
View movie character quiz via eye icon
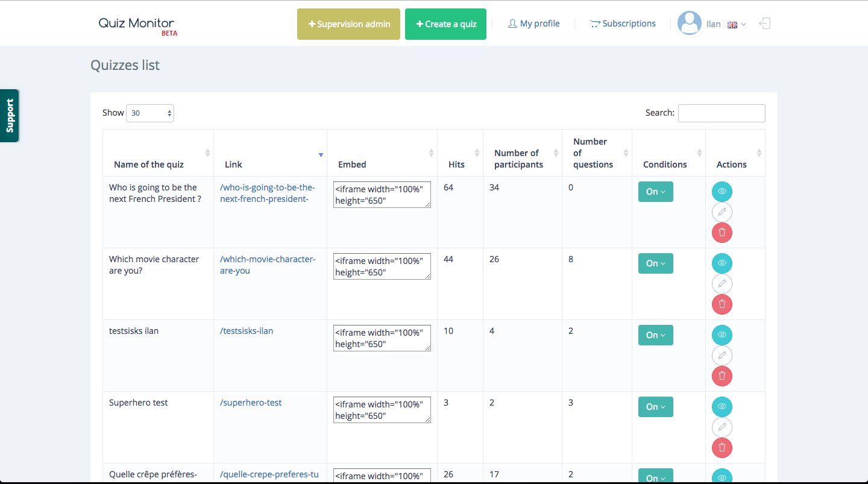pos(722,263)
